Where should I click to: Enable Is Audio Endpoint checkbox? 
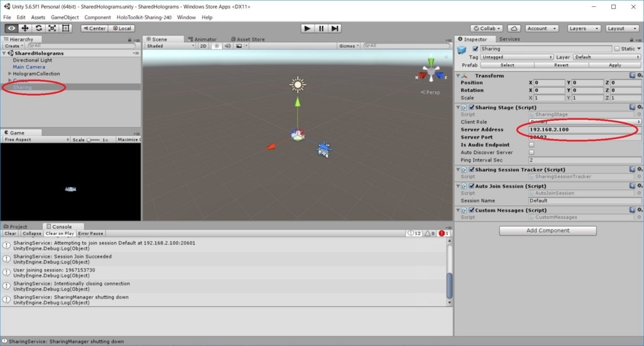[531, 145]
